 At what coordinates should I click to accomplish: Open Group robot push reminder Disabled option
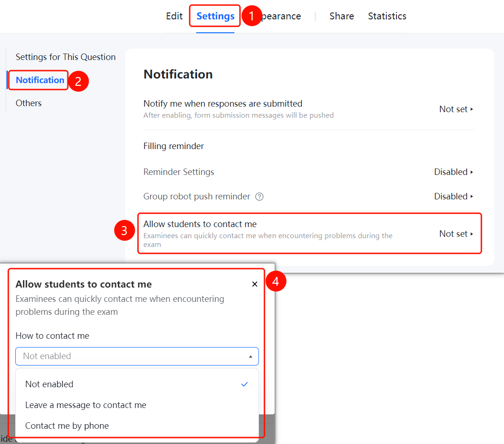pos(454,197)
